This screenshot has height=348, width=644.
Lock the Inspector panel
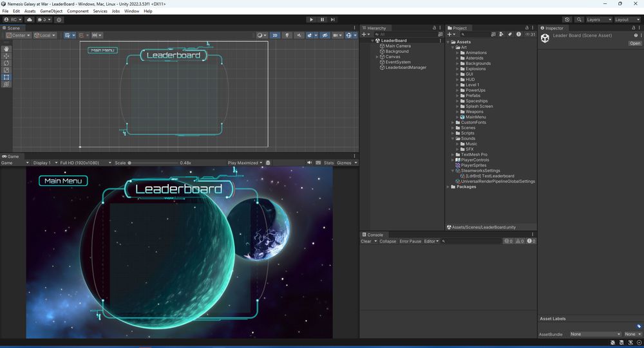click(x=633, y=28)
